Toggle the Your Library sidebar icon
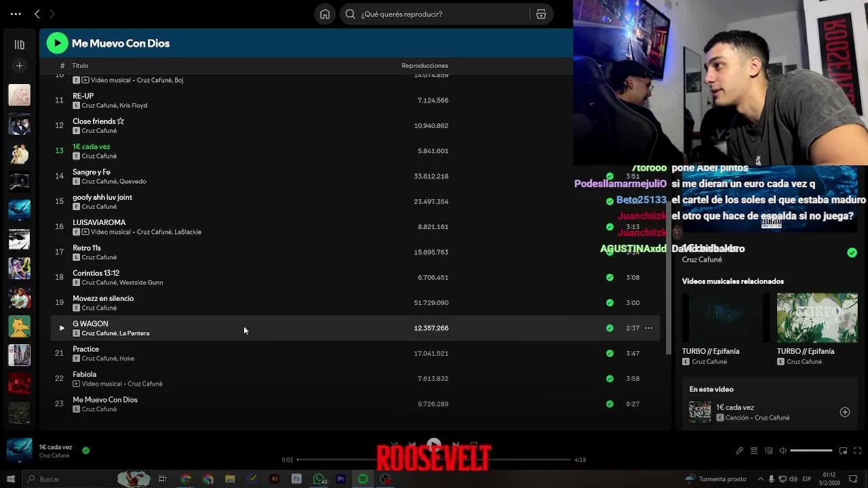Screen dimensions: 868x488 point(19,45)
